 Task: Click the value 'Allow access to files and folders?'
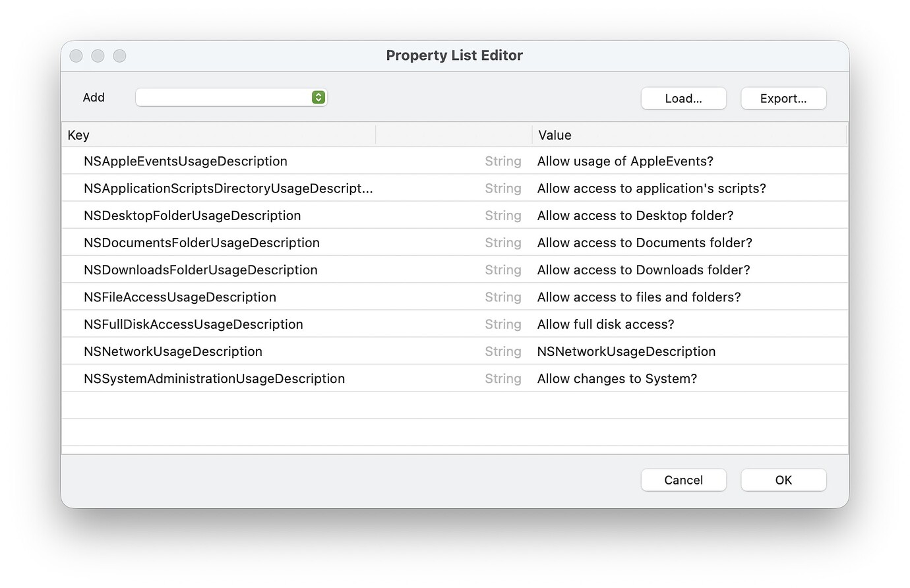(639, 297)
